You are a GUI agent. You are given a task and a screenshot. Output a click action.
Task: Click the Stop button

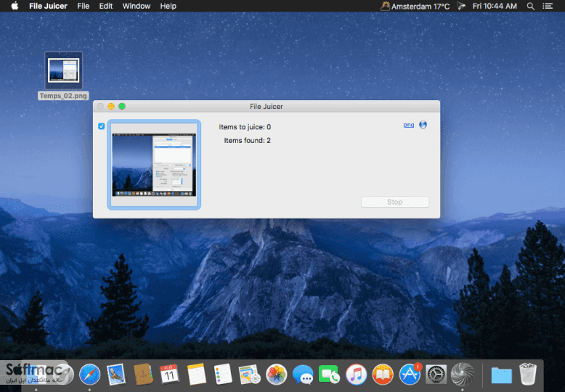click(395, 202)
